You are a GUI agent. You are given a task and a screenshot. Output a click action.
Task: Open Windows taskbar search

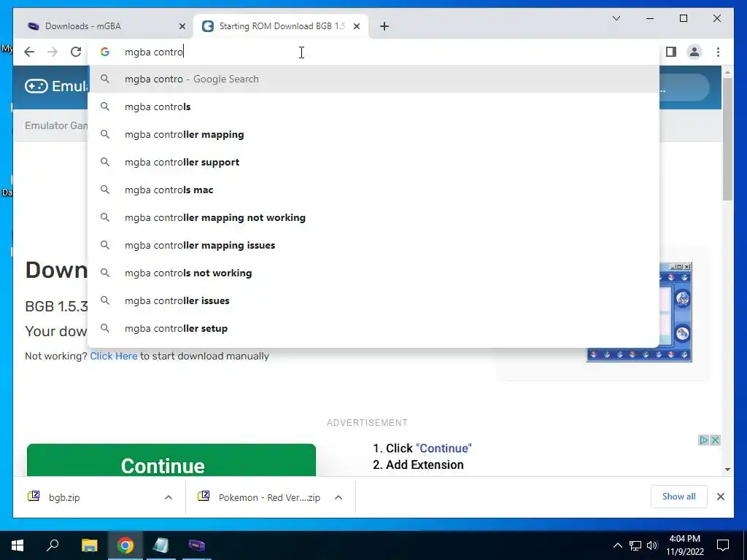click(53, 545)
